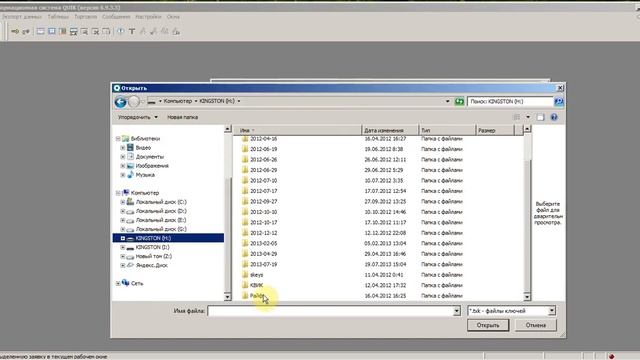The height and width of the screenshot is (360, 640).
Task: Sort by the Дата изменения column header
Action: (x=390, y=130)
